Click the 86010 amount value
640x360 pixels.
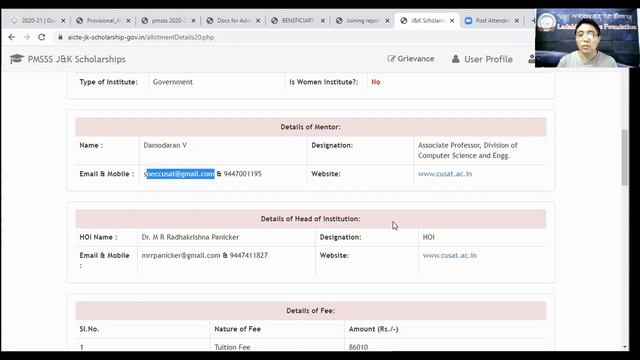(x=358, y=347)
